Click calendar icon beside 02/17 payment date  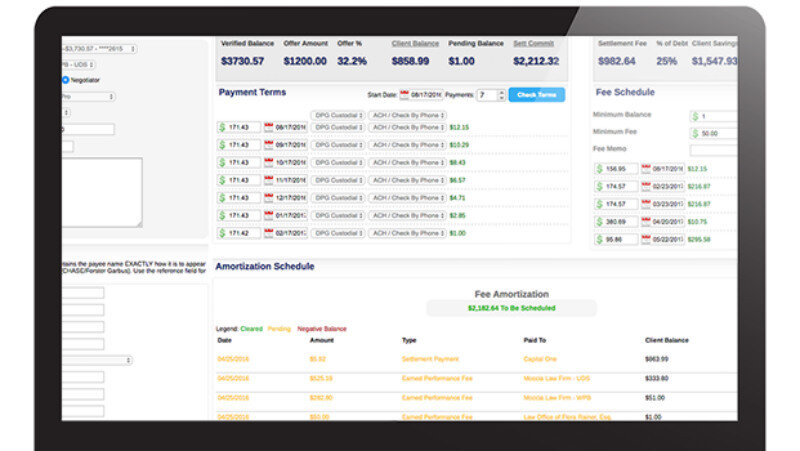pyautogui.click(x=269, y=232)
